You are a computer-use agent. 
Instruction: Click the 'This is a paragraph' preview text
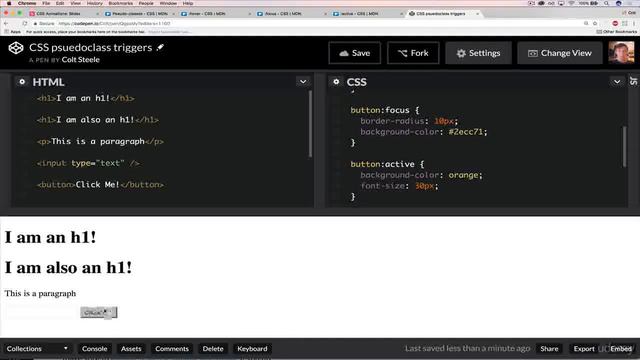[40, 293]
